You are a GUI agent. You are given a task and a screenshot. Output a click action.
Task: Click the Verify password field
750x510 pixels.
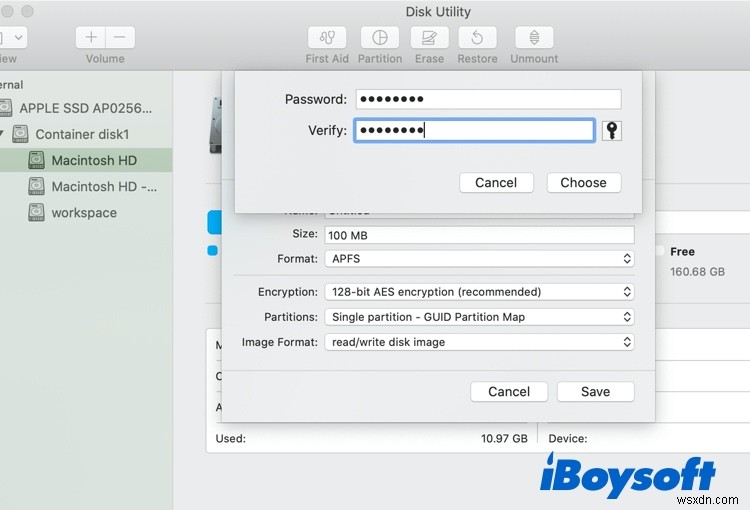click(x=474, y=130)
